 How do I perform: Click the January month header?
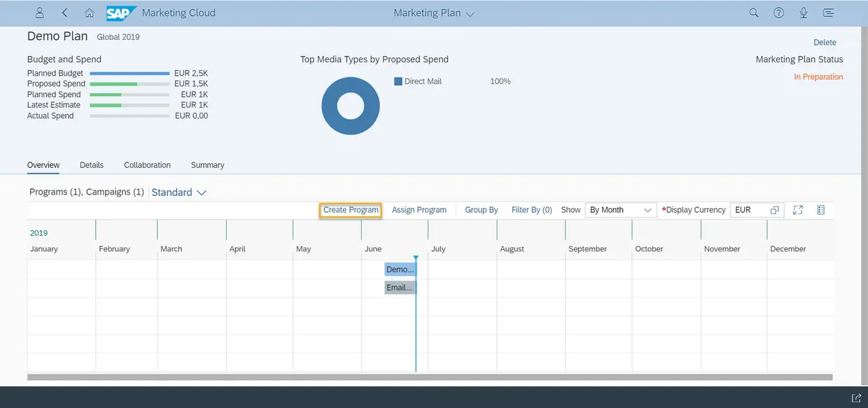44,249
